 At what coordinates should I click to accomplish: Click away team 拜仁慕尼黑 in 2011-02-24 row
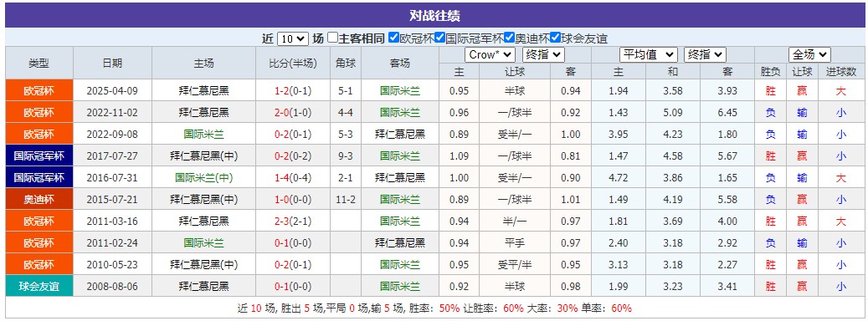click(x=399, y=243)
